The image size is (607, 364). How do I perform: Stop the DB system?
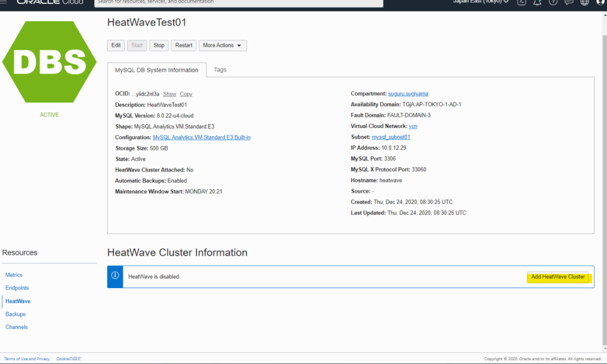coord(158,46)
